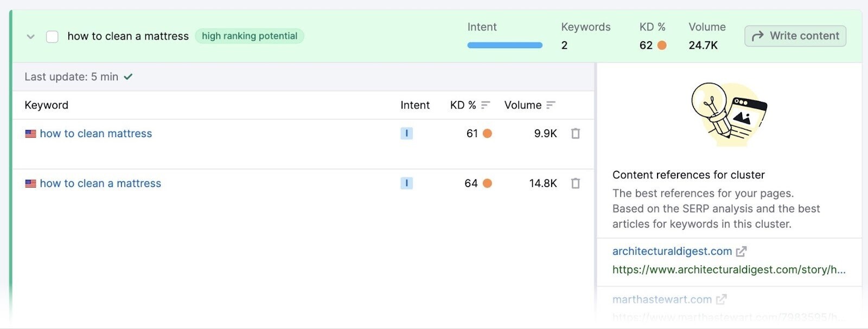
Task: Click the KD % column sort icon
Action: point(486,105)
